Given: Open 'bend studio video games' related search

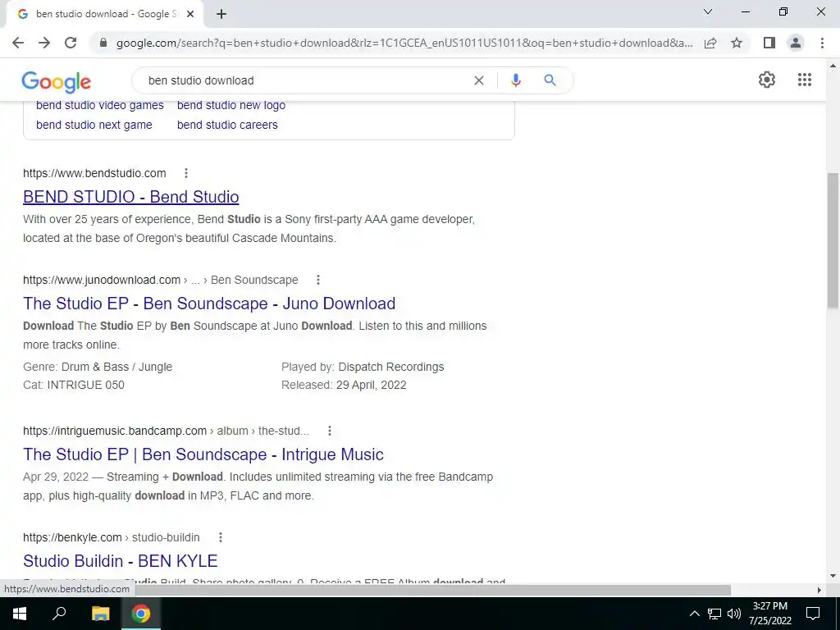Looking at the screenshot, I should pos(99,105).
